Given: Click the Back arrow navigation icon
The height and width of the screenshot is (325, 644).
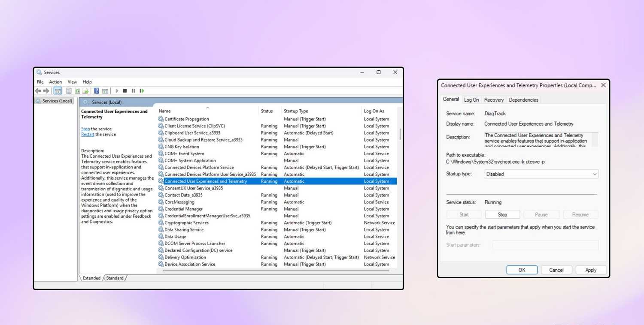Looking at the screenshot, I should (38, 90).
